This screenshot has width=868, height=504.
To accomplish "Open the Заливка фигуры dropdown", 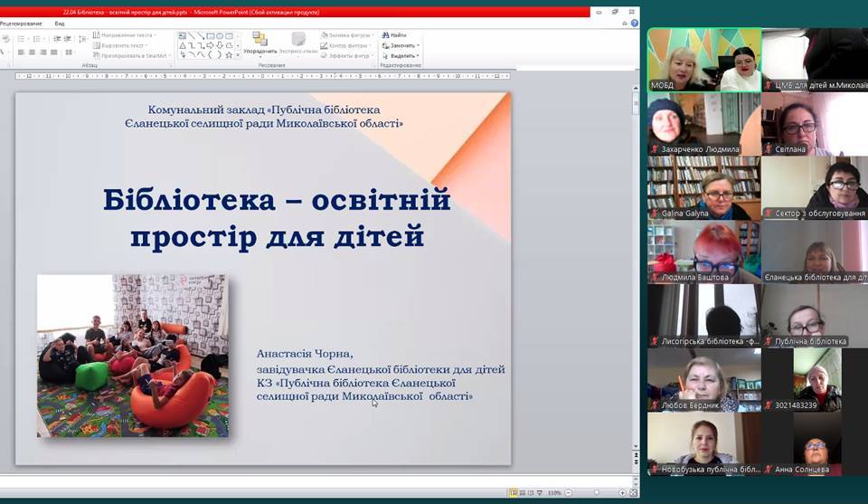I will pyautogui.click(x=373, y=34).
